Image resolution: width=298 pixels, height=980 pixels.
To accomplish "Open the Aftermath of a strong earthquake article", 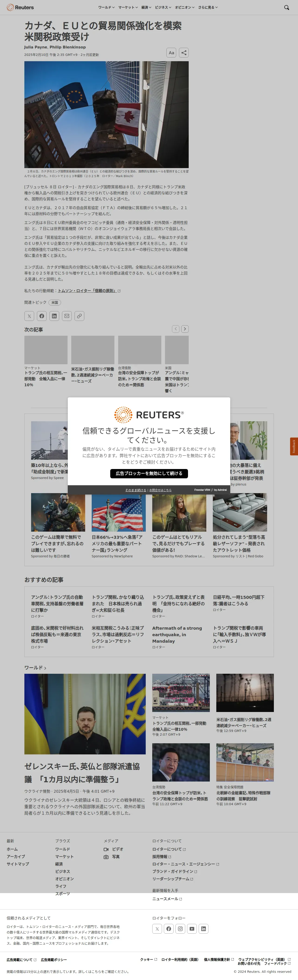I will click(x=177, y=635).
